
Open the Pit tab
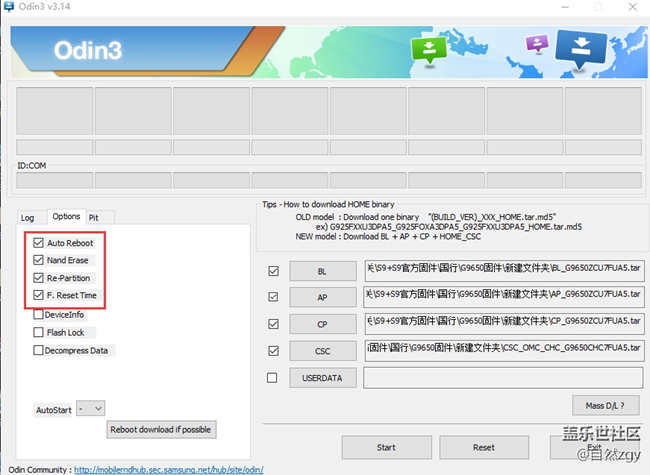point(94,217)
